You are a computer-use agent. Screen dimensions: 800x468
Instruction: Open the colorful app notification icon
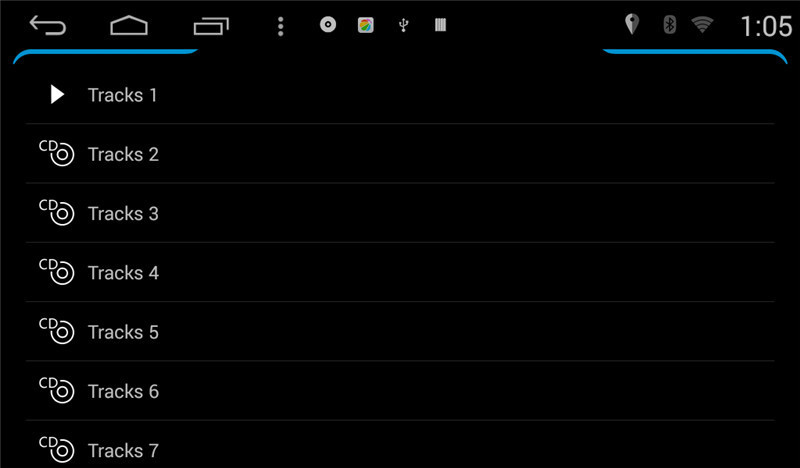coord(365,25)
